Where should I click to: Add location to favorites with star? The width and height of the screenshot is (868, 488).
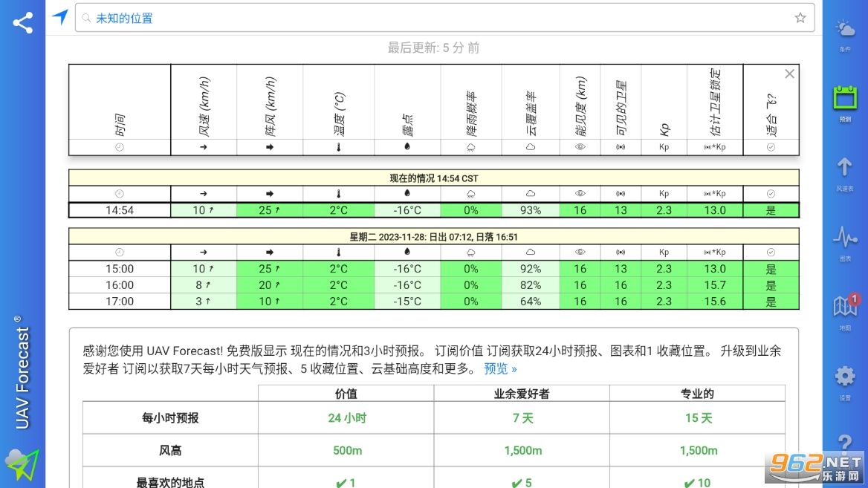[x=800, y=18]
